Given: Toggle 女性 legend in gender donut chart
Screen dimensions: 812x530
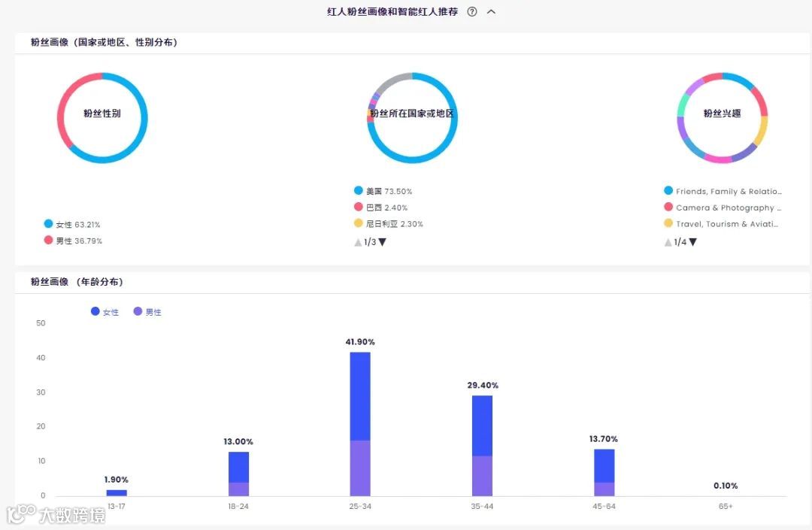Looking at the screenshot, I should (x=72, y=224).
